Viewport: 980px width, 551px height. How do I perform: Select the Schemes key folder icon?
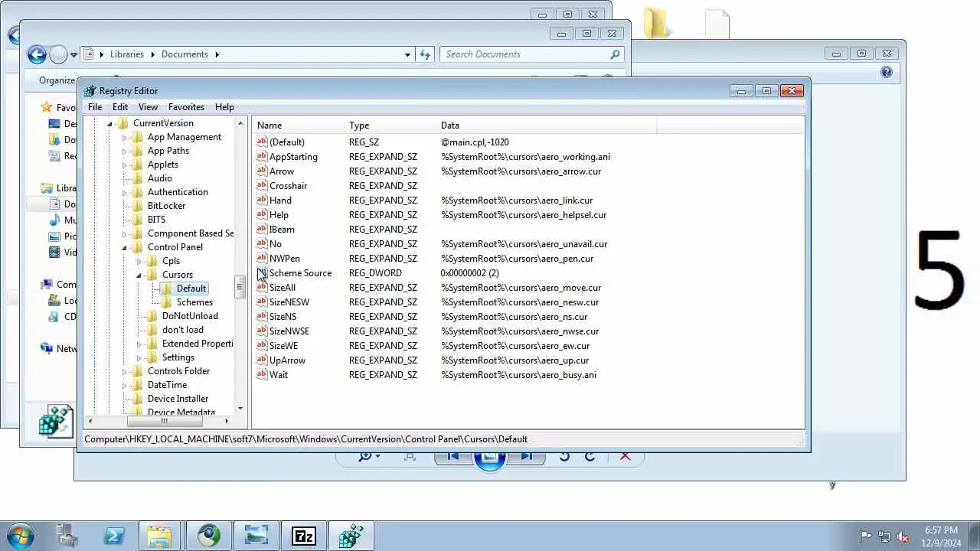click(x=166, y=302)
